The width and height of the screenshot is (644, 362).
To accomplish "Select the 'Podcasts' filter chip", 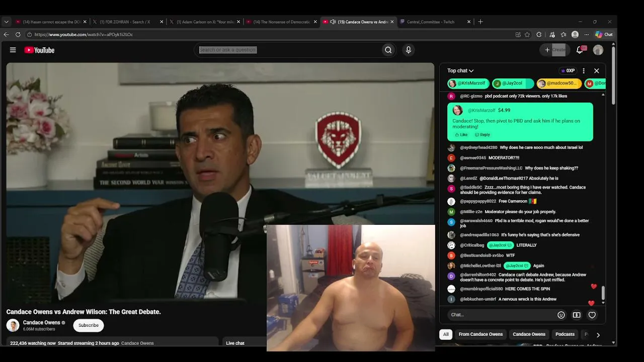I will click(x=565, y=334).
